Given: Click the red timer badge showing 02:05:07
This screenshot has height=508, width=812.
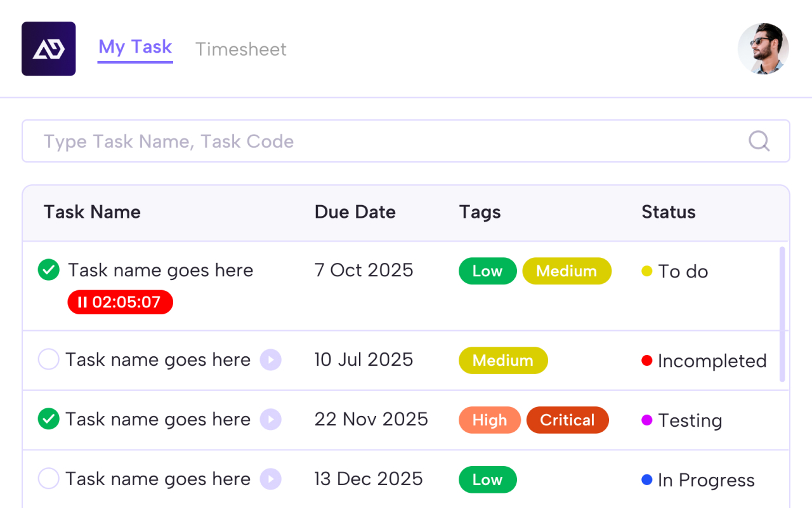Looking at the screenshot, I should click(x=120, y=302).
